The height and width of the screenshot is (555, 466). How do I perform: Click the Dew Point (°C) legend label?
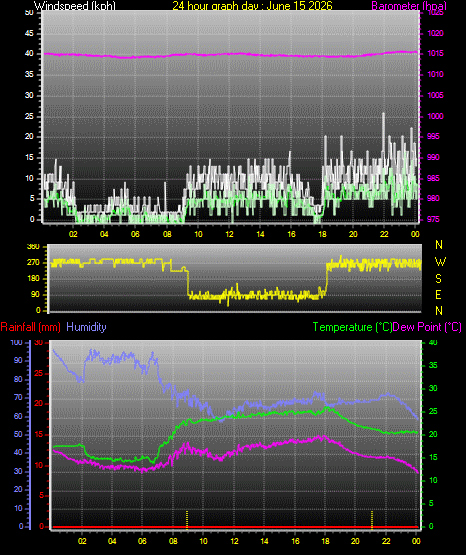(427, 327)
